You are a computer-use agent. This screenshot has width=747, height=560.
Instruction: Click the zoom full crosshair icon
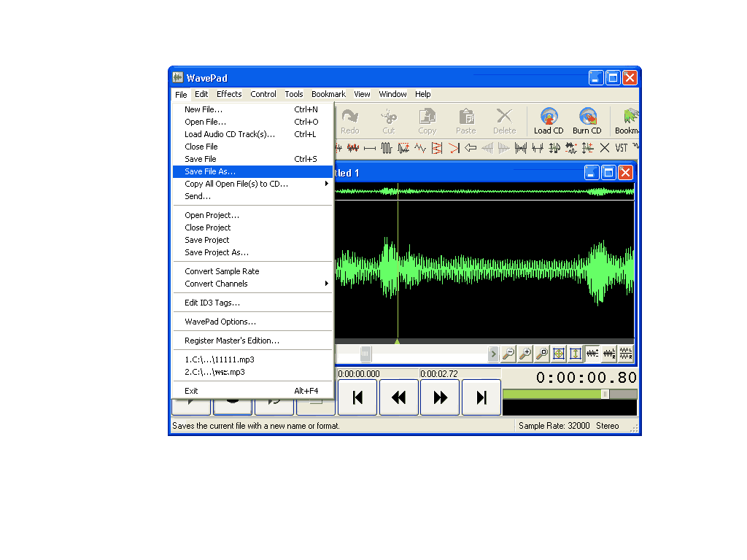pyautogui.click(x=558, y=354)
